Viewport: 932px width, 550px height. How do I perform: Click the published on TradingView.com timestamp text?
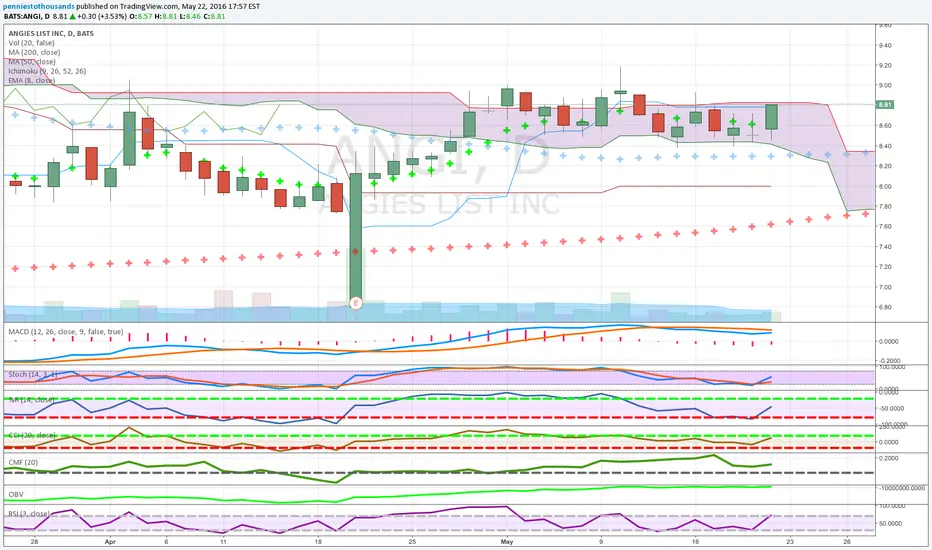[168, 7]
